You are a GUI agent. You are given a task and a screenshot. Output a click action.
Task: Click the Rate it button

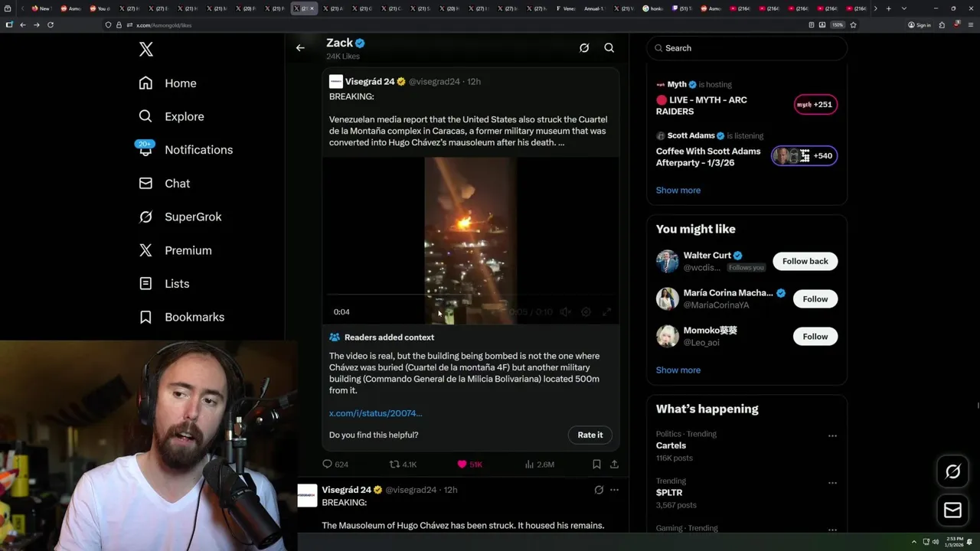click(x=590, y=435)
